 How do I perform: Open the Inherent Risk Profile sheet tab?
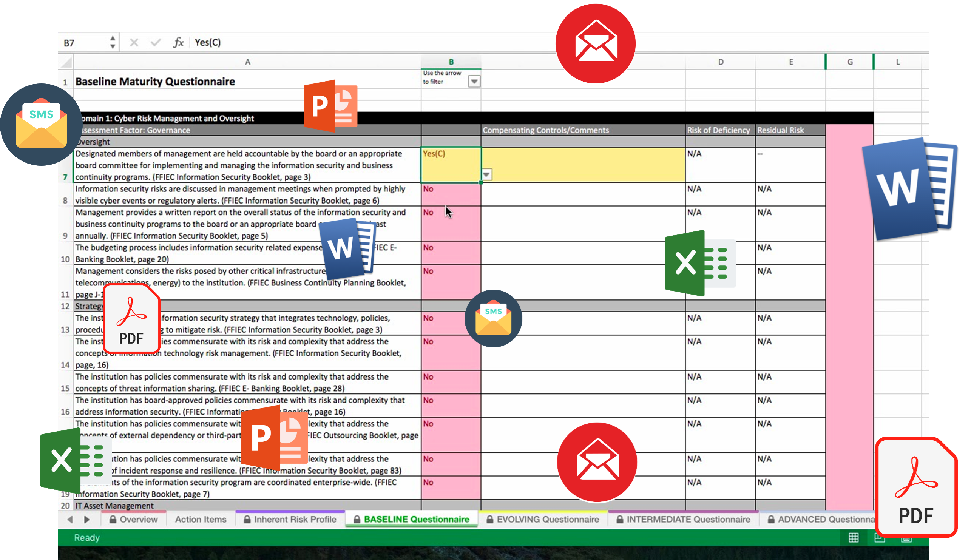tap(290, 519)
